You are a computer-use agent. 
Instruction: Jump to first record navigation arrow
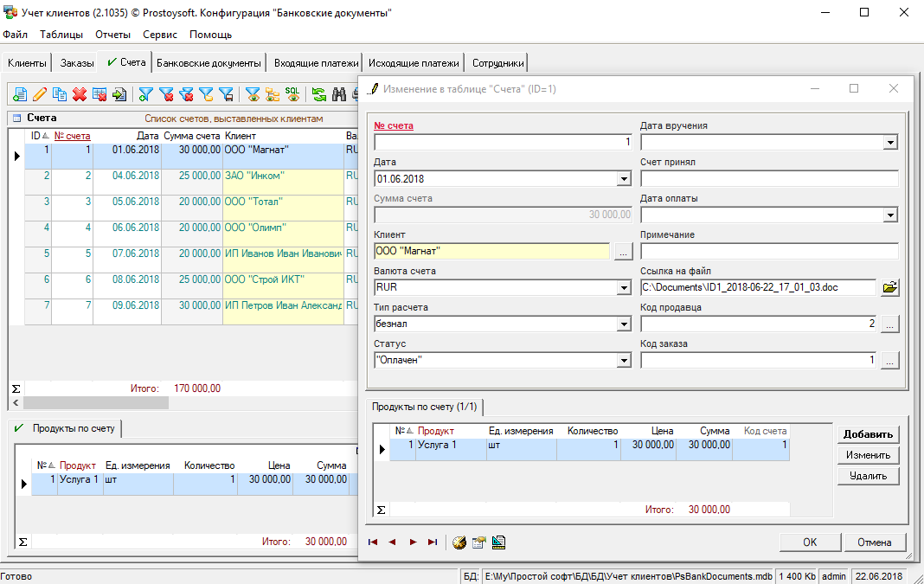[373, 542]
